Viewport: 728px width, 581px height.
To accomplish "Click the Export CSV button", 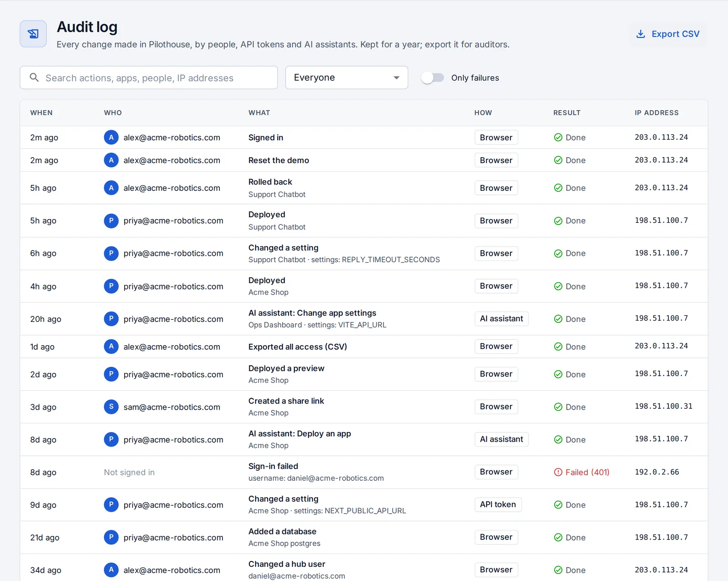I will tap(667, 34).
